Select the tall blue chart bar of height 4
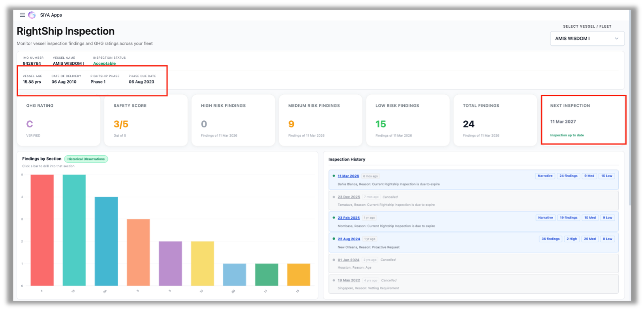Viewport: 644px width, 312px height. [106, 241]
